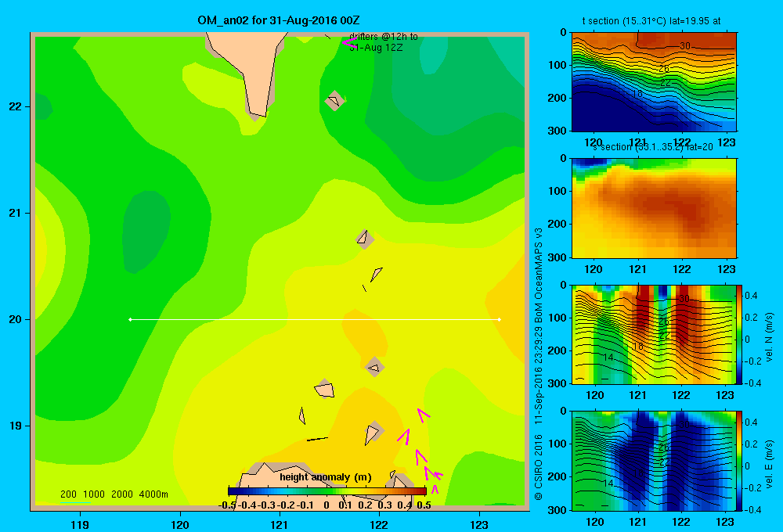Click the -0.5 label on height anomaly scale
The height and width of the screenshot is (532, 783).
coord(227,505)
